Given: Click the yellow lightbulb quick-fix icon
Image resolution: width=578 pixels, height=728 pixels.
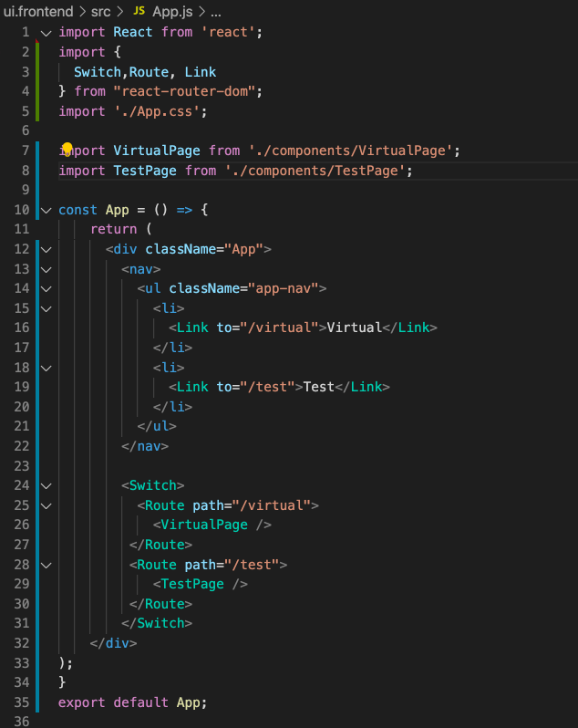Looking at the screenshot, I should pos(67,149).
